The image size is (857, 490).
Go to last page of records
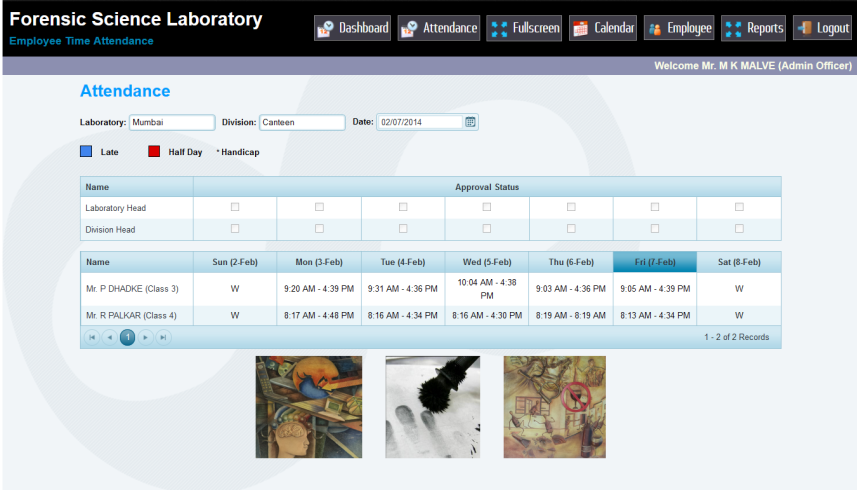pyautogui.click(x=163, y=338)
